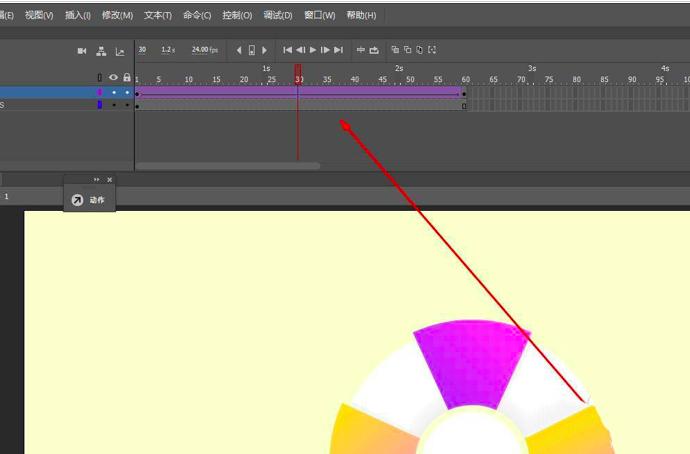690x454 pixels.
Task: Enable onion skin outlines icon
Action: point(407,50)
